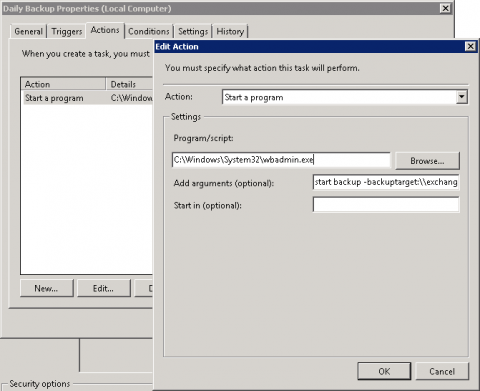Click 'Start a program' combo box text
The image size is (480, 391).
254,97
